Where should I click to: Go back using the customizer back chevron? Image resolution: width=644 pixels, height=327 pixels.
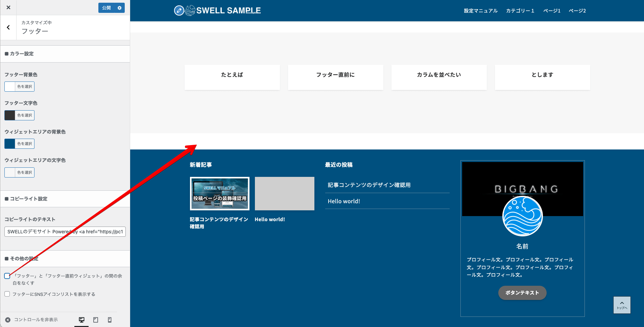coord(8,27)
